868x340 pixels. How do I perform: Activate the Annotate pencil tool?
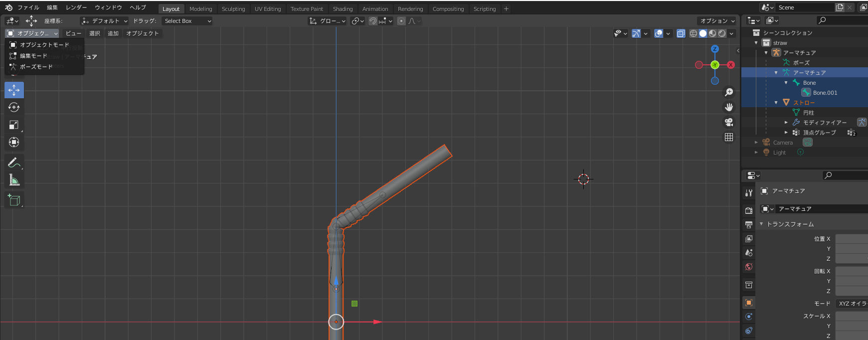14,163
